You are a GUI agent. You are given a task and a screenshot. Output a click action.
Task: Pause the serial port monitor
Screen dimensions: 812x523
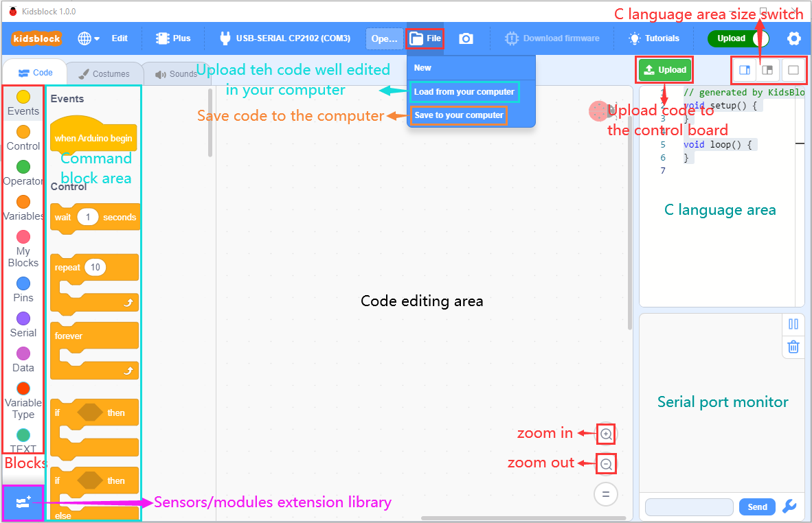(x=793, y=324)
